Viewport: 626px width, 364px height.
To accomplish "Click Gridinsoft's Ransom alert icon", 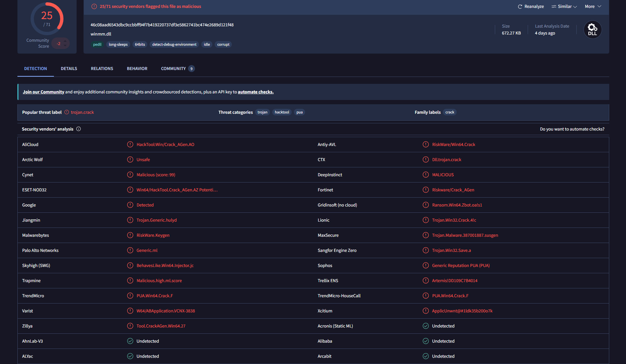I will [426, 205].
